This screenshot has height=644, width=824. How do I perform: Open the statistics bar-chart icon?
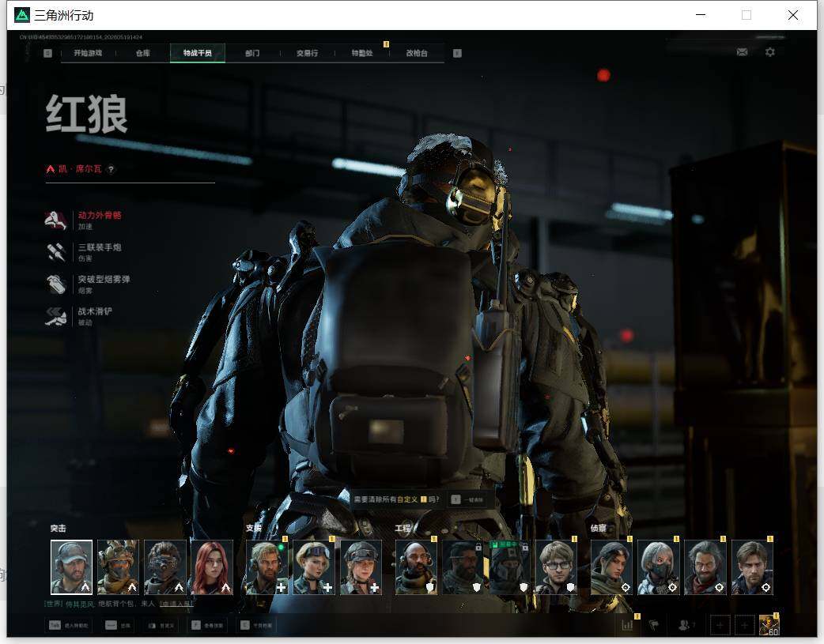627,625
